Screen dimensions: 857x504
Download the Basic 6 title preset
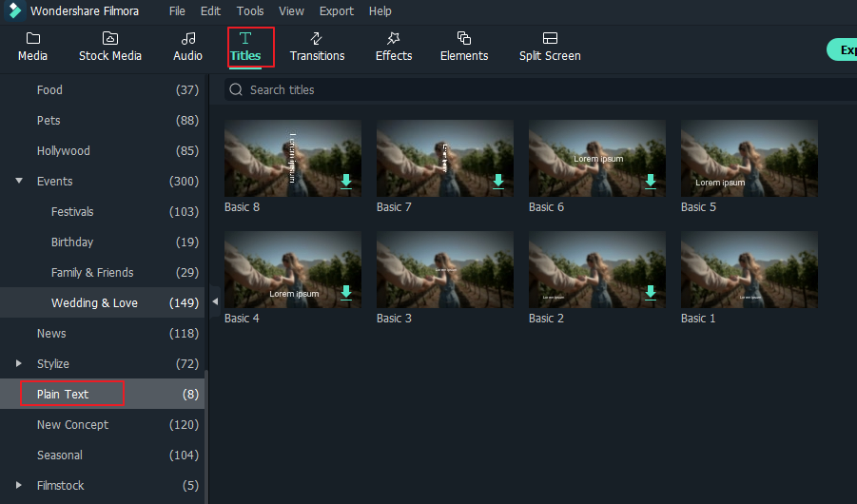(651, 182)
